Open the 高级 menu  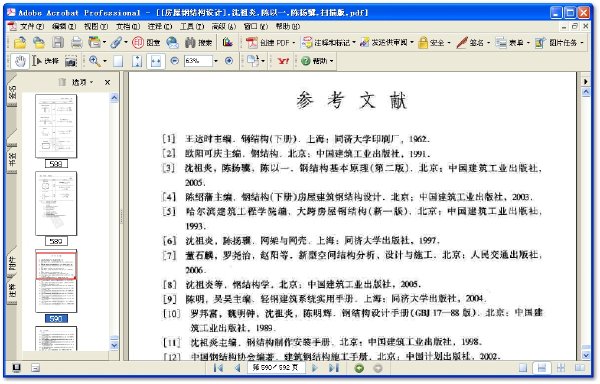pyautogui.click(x=224, y=26)
